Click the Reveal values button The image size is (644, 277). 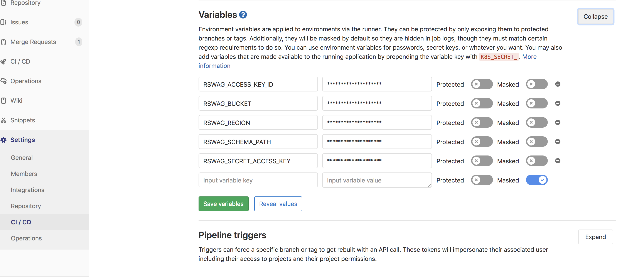[278, 204]
